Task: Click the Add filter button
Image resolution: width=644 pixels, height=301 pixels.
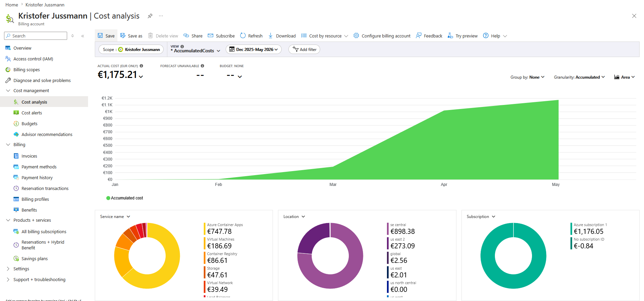Action: (304, 49)
